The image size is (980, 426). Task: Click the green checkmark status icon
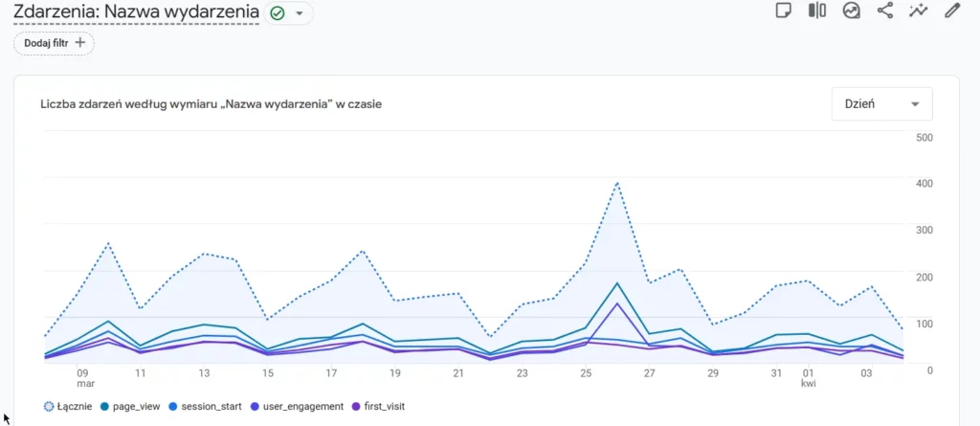(278, 13)
